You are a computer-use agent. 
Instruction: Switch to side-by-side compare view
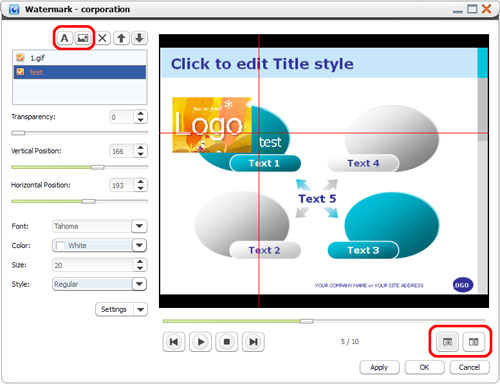[474, 342]
